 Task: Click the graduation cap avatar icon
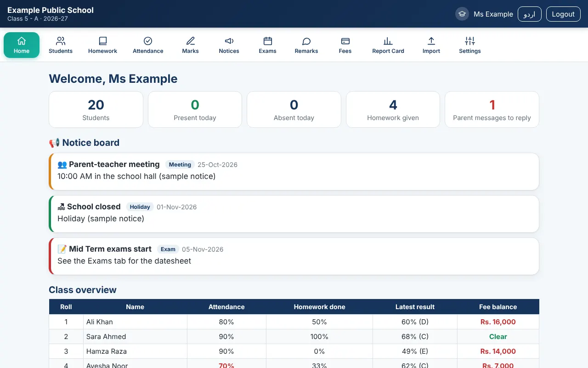[462, 14]
